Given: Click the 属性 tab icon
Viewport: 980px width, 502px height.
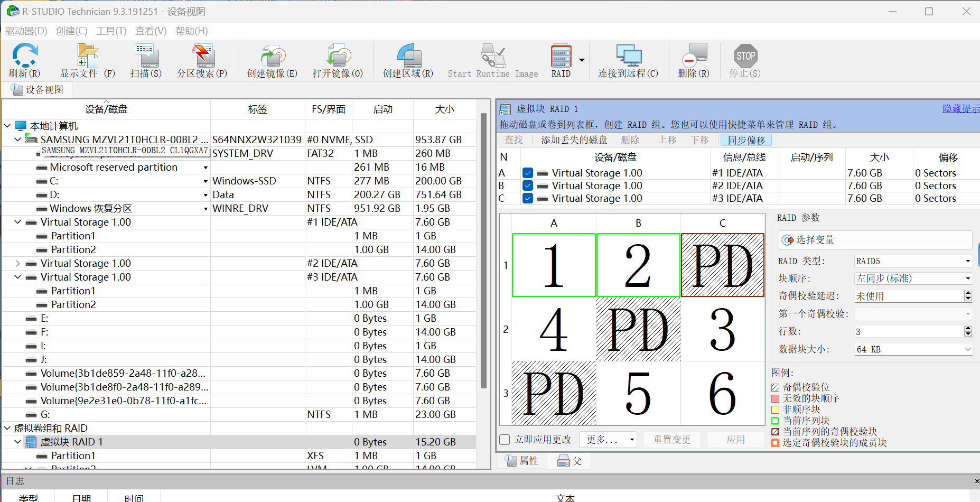Looking at the screenshot, I should (511, 461).
